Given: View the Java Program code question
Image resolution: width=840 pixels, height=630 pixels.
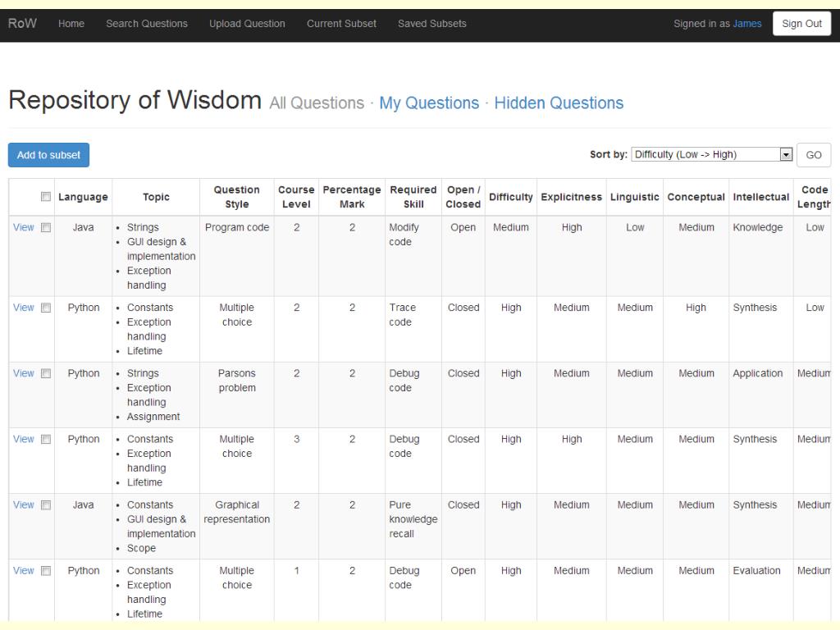Looking at the screenshot, I should 24,227.
